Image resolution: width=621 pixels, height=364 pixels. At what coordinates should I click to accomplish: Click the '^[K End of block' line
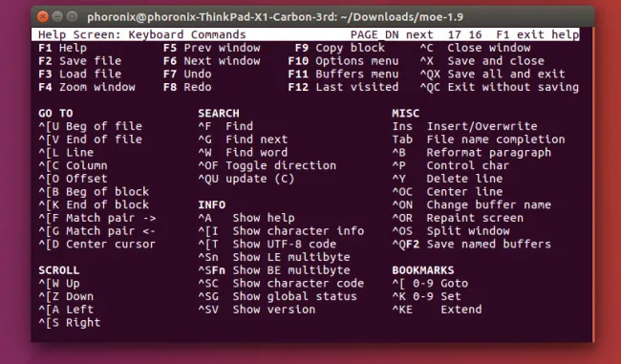[94, 204]
